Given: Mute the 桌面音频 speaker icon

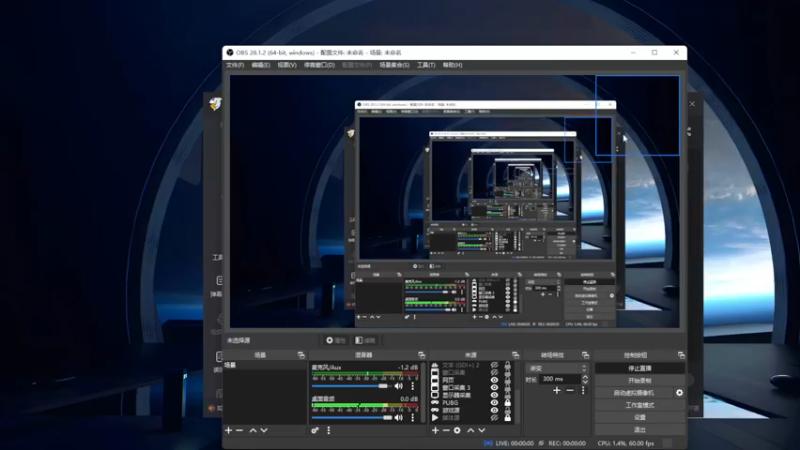Looking at the screenshot, I should (x=398, y=418).
